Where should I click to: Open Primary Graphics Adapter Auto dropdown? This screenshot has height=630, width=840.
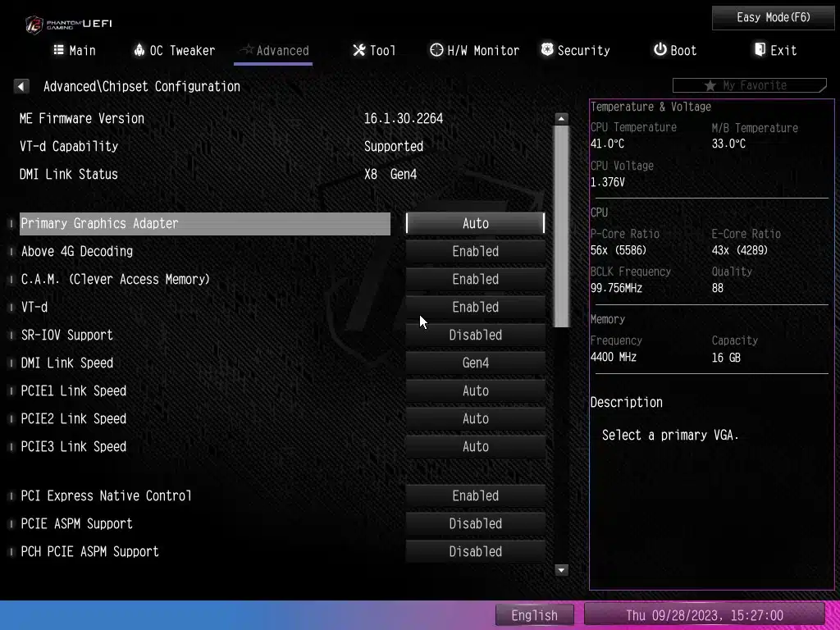(x=475, y=223)
